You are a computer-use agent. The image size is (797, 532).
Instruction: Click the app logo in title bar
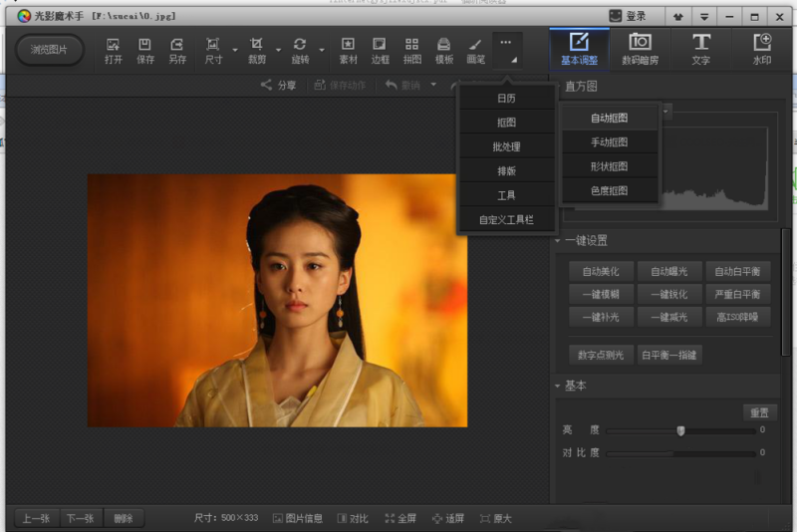24,16
